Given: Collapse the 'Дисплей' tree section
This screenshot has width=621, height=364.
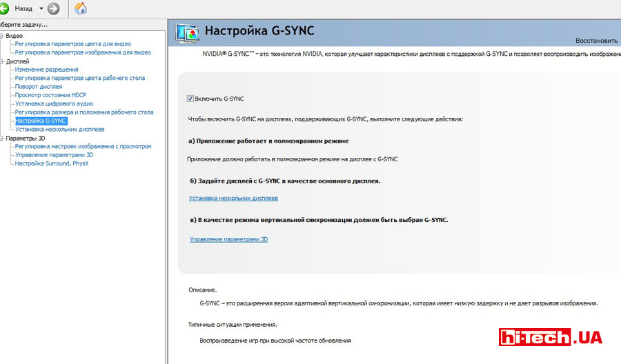Looking at the screenshot, I should coord(2,61).
